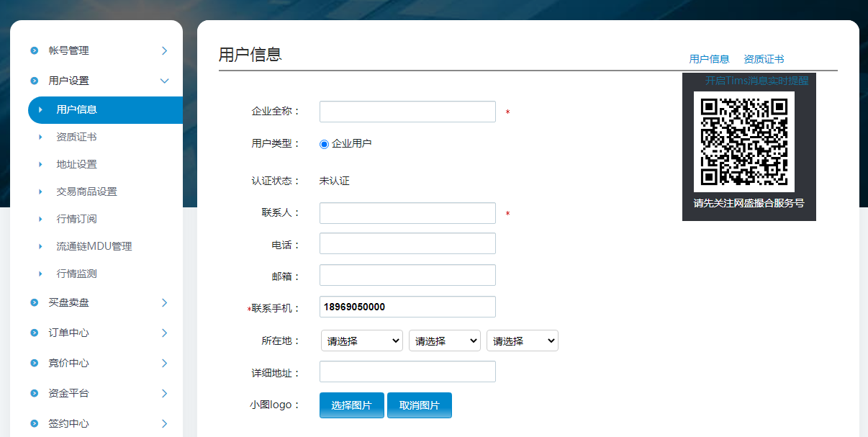Click the bullet icon beside 买盘卖盘
This screenshot has width=868, height=437.
(x=34, y=303)
